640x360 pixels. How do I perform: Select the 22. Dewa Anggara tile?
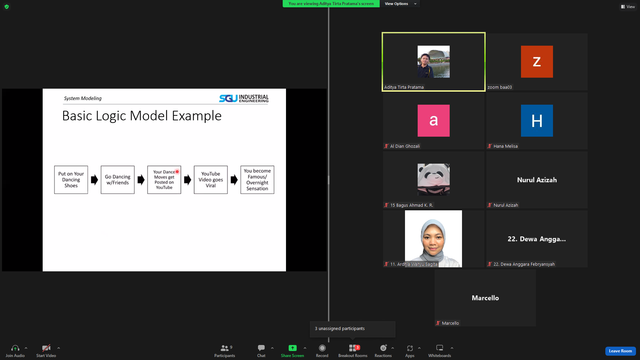537,239
